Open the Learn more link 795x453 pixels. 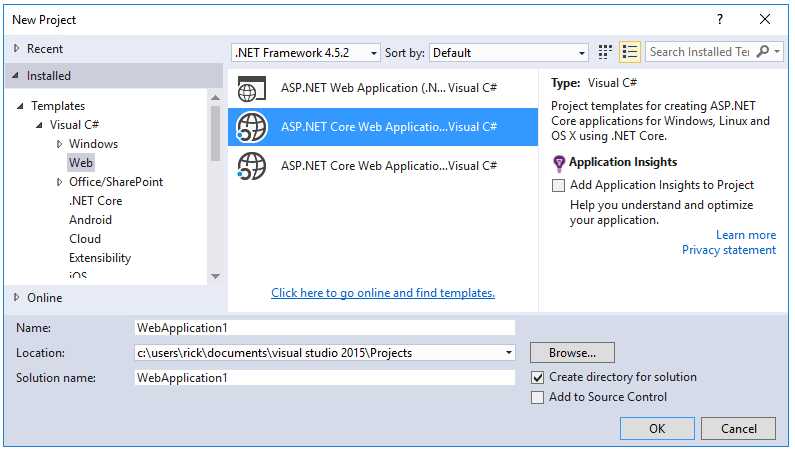(745, 235)
